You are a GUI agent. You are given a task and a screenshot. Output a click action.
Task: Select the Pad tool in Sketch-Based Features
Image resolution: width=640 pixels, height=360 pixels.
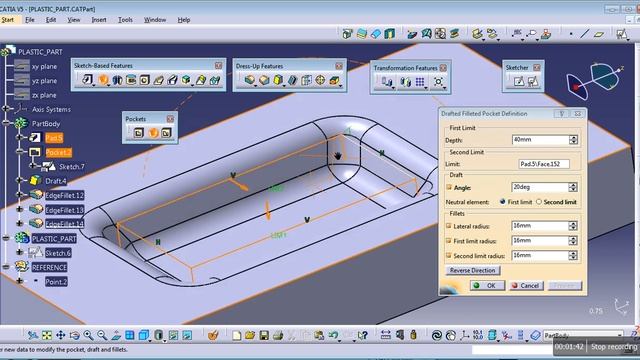87,80
